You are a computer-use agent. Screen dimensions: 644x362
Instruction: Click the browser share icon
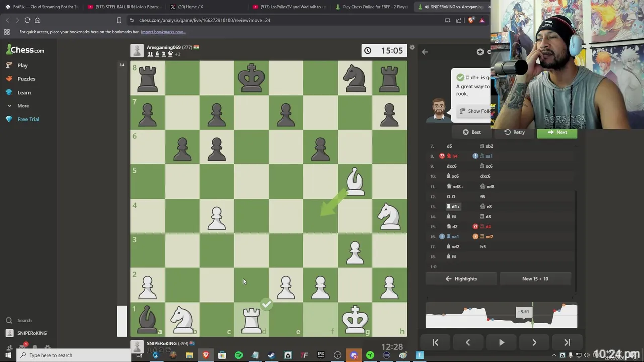(459, 20)
